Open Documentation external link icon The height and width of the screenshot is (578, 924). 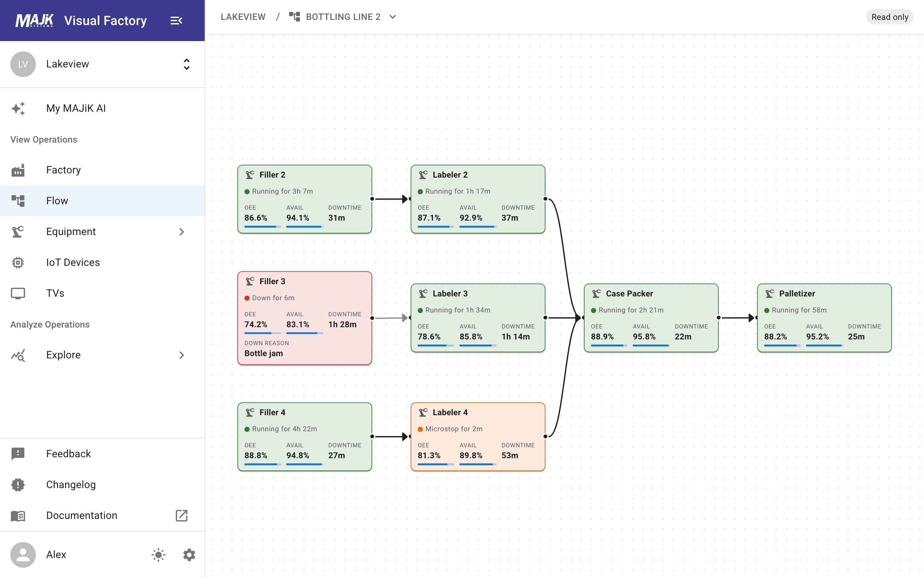point(181,516)
